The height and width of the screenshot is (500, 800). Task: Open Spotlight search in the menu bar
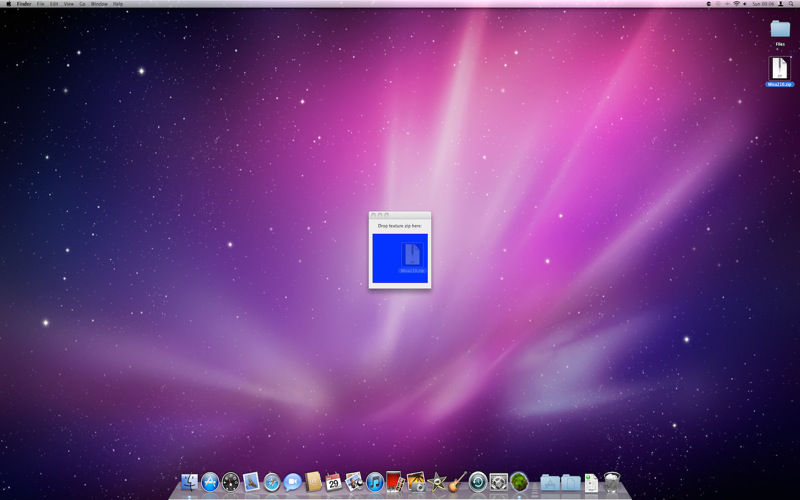792,4
